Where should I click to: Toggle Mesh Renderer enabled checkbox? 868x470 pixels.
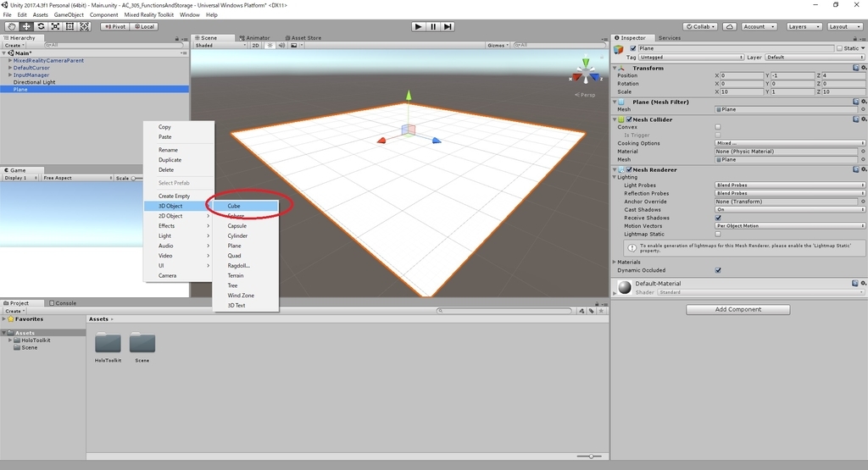coord(630,169)
